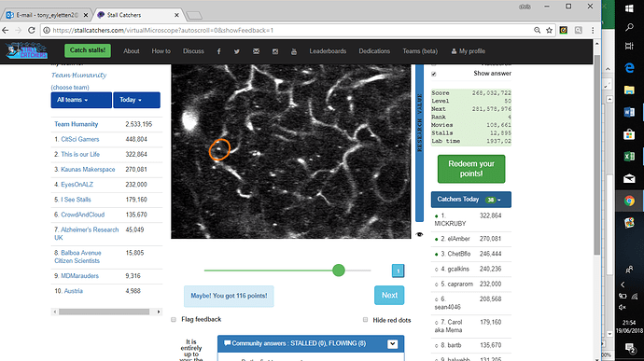Open the Dedications menu item

374,51
